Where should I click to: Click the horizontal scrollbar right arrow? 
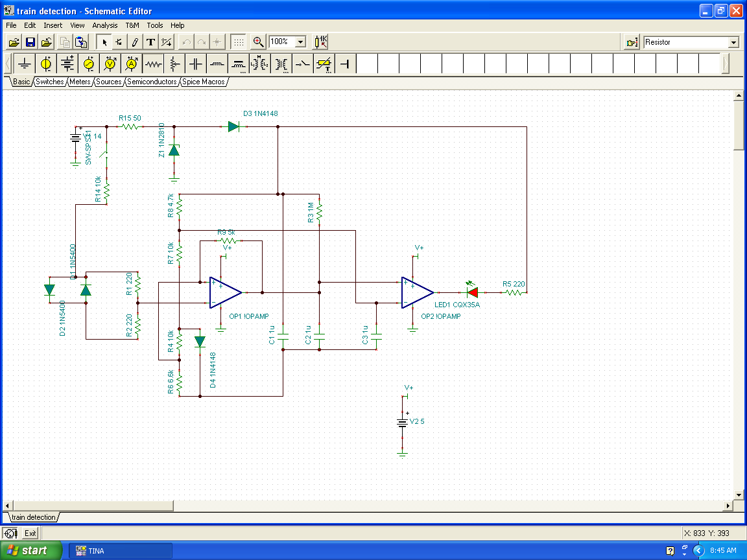click(x=728, y=506)
